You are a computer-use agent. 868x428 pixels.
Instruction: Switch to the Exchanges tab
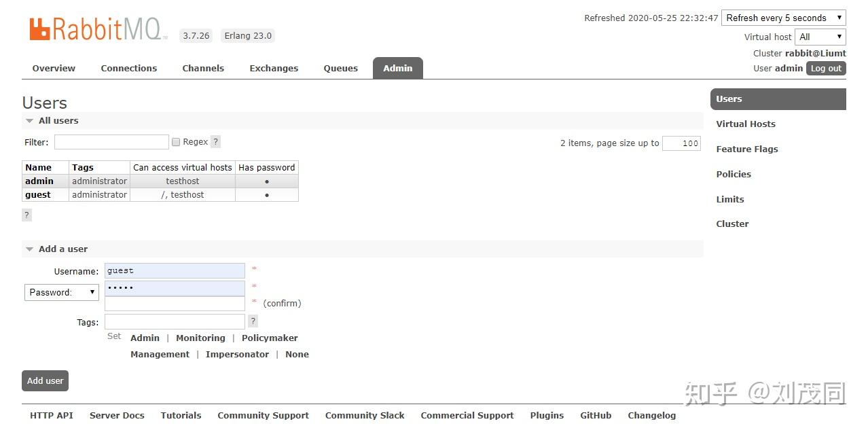[274, 68]
